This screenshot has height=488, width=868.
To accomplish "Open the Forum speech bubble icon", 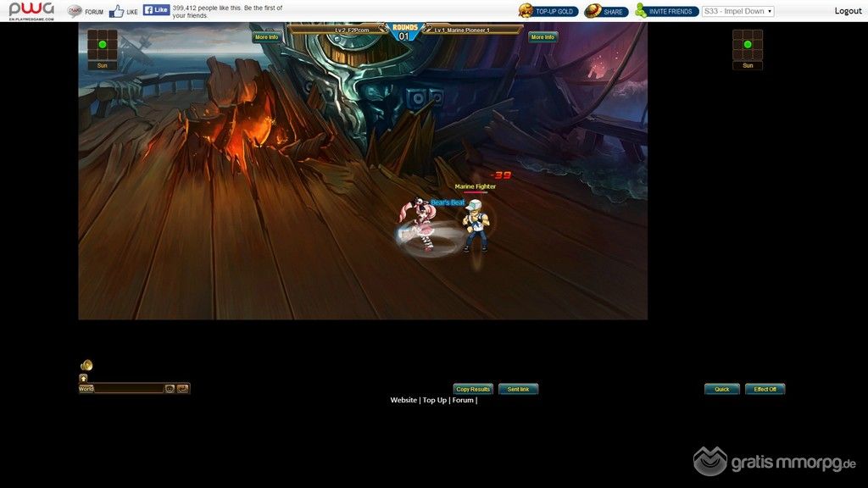I will pos(75,11).
